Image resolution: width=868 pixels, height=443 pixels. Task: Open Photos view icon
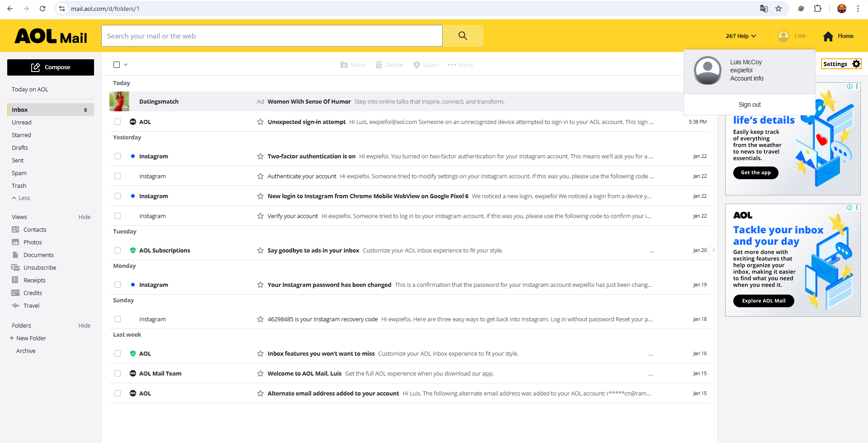[x=15, y=242]
